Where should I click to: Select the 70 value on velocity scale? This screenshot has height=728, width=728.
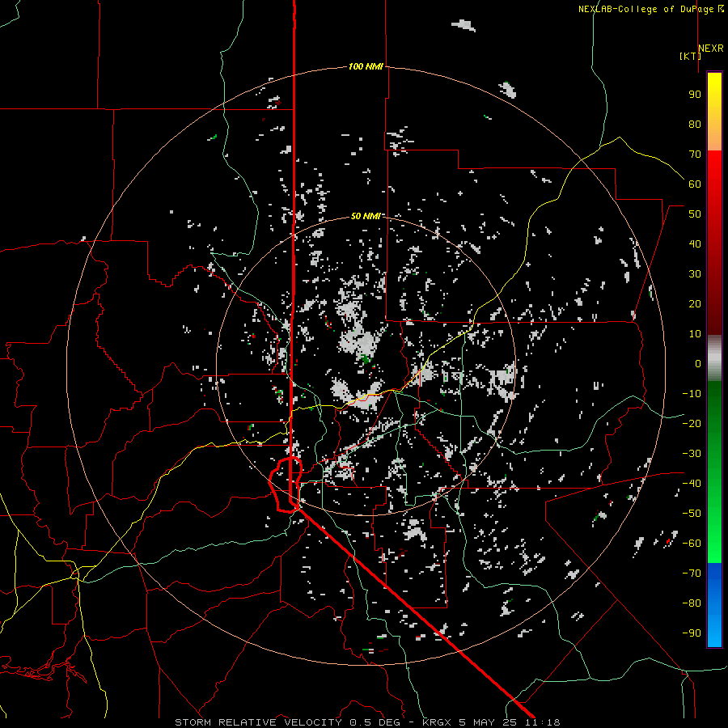[x=695, y=154]
